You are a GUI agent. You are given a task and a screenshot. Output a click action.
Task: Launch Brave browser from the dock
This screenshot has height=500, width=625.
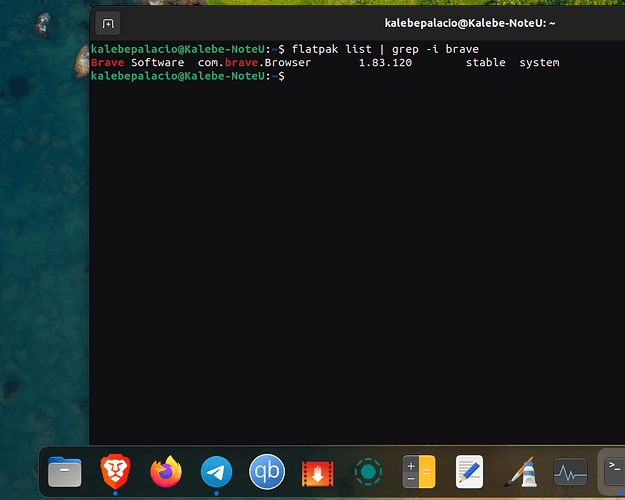[116, 470]
